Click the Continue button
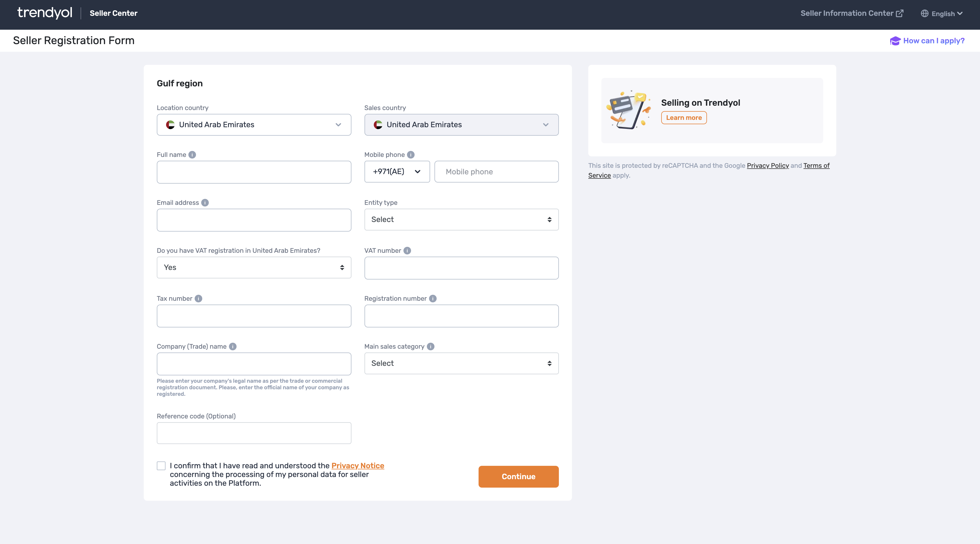This screenshot has height=544, width=980. pyautogui.click(x=519, y=476)
